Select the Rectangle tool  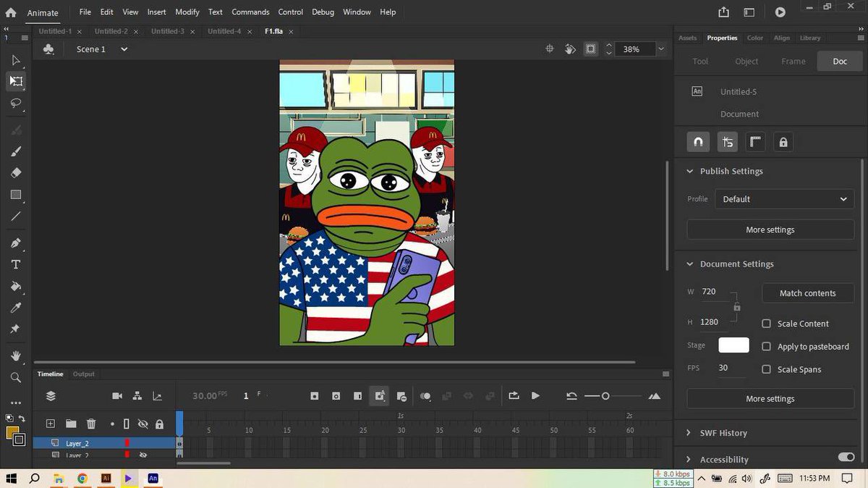(16, 195)
